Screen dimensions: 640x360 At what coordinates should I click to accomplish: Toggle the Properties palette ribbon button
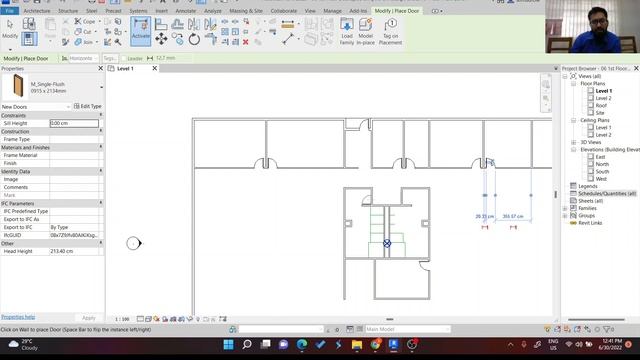[29, 39]
